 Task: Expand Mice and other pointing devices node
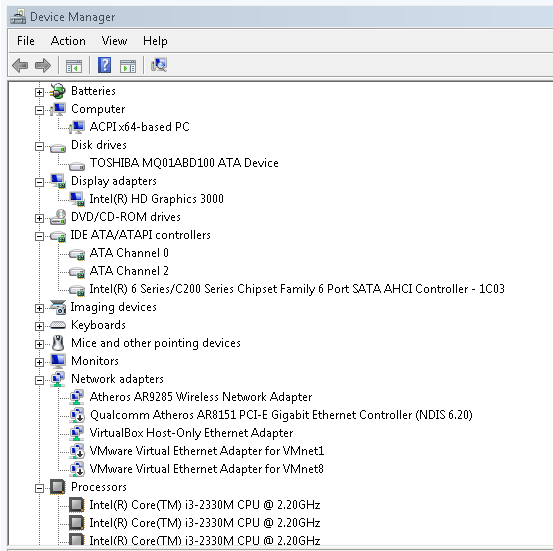[39, 344]
